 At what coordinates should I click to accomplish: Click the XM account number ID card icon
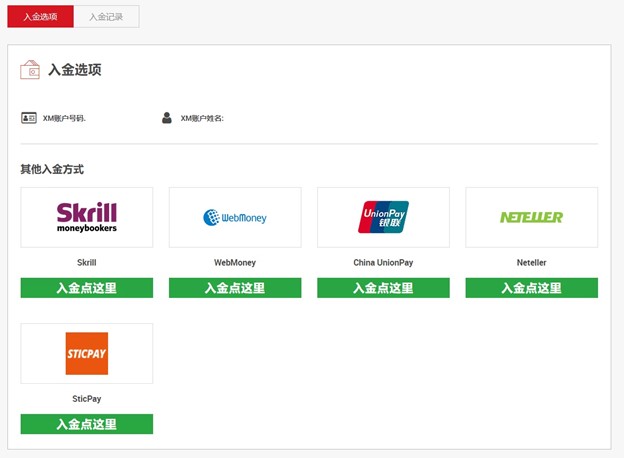pos(29,118)
